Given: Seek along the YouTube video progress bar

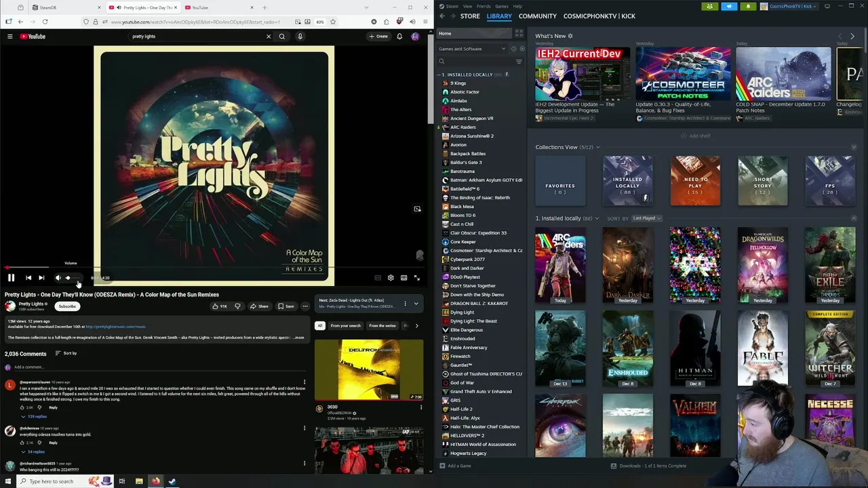Looking at the screenshot, I should tap(214, 268).
